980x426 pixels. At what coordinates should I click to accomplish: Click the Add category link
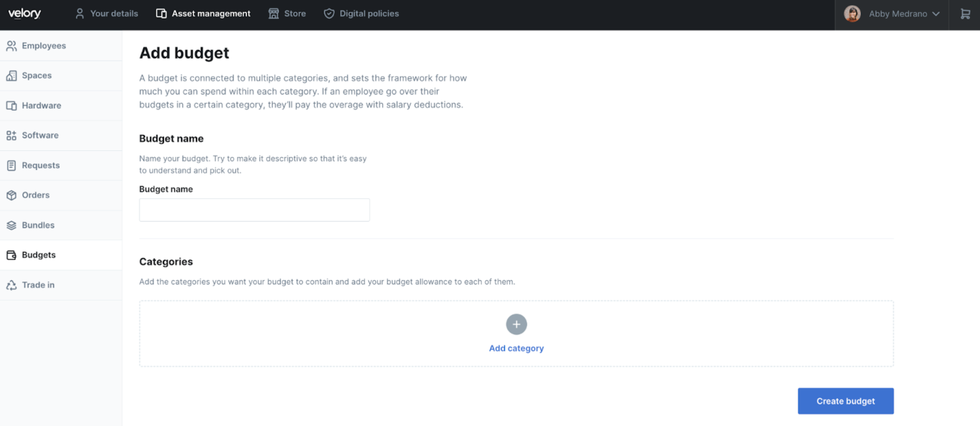coord(516,348)
